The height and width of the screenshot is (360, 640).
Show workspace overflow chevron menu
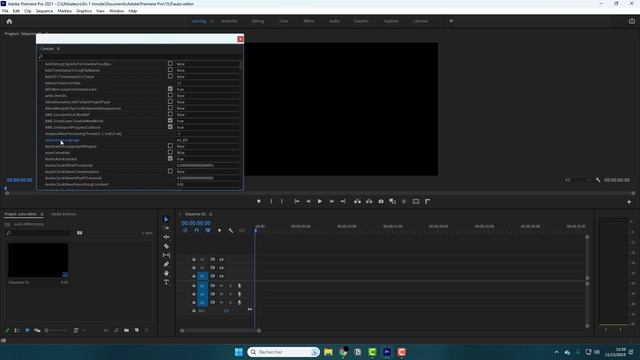(451, 21)
